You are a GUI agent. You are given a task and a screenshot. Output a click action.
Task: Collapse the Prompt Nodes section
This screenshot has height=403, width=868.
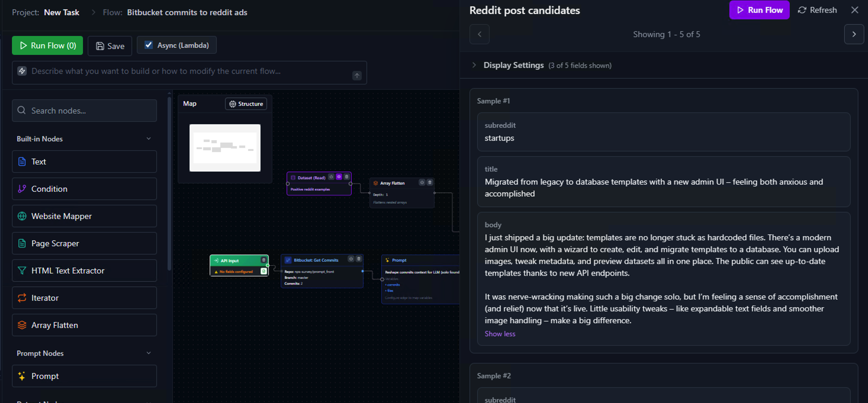149,353
